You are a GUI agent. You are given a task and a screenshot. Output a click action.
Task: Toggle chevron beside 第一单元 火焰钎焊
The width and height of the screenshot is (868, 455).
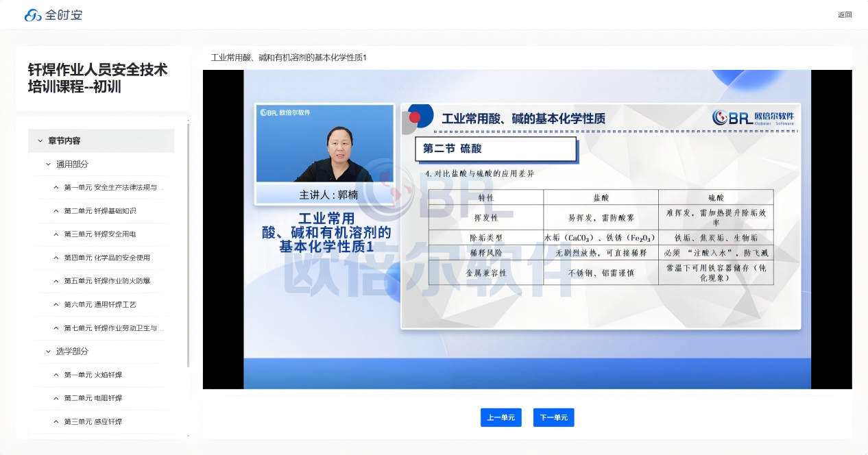click(56, 375)
